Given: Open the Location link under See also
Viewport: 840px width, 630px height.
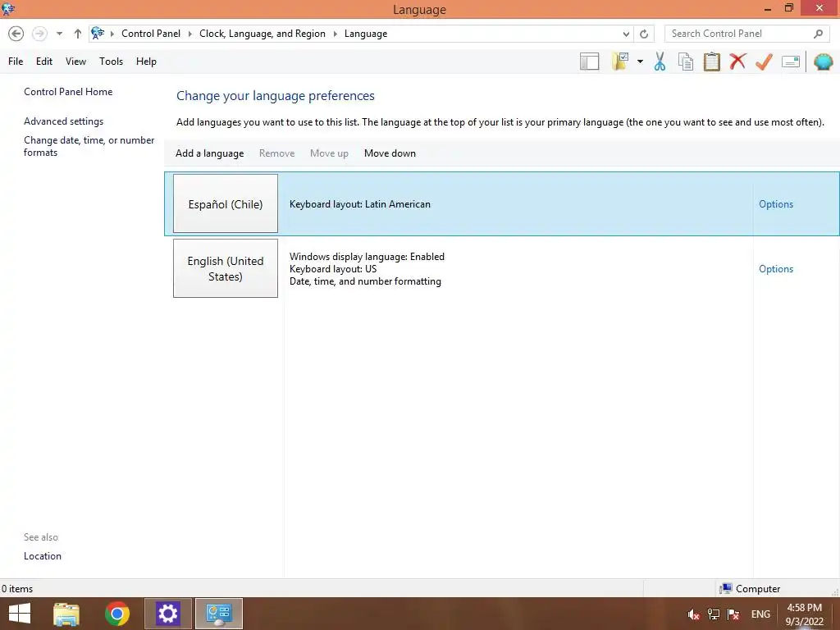Looking at the screenshot, I should 43,556.
